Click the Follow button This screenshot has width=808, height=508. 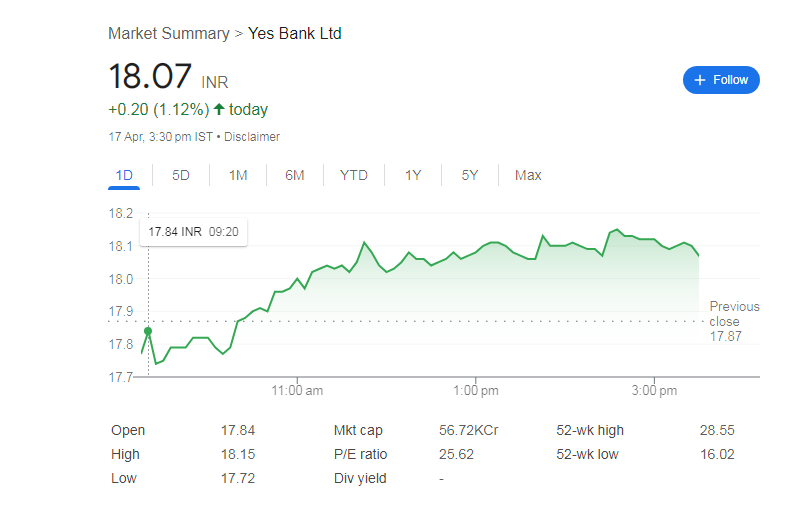click(721, 80)
